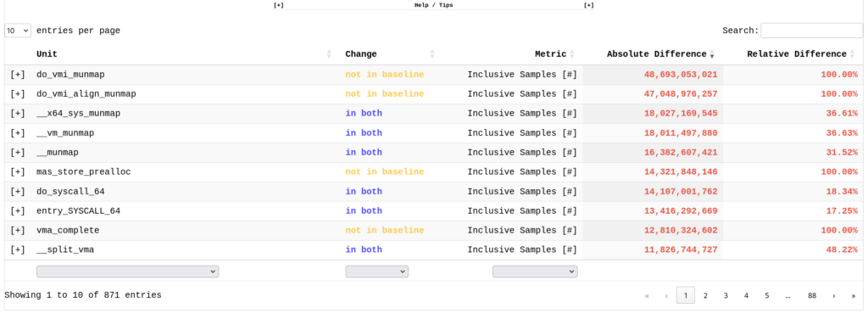The width and height of the screenshot is (868, 314).
Task: Go to page 88
Action: pos(811,295)
